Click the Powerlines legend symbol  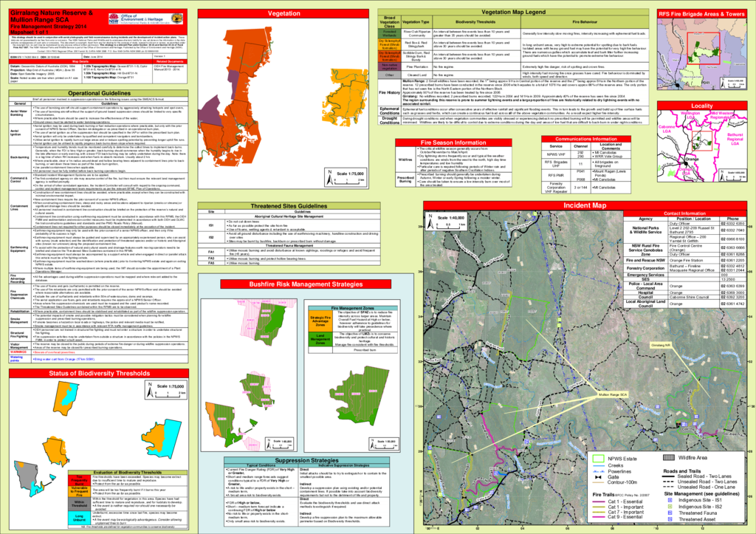[598, 471]
